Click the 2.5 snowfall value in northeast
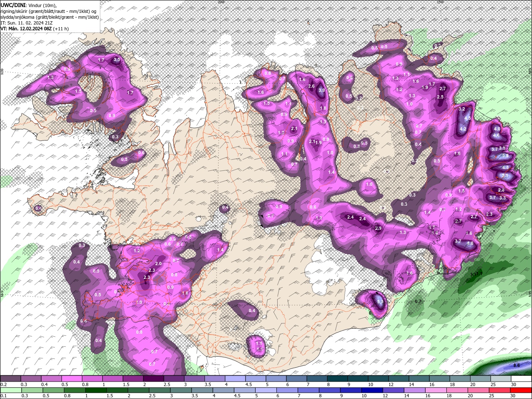The height and width of the screenshot is (399, 532). click(x=440, y=97)
